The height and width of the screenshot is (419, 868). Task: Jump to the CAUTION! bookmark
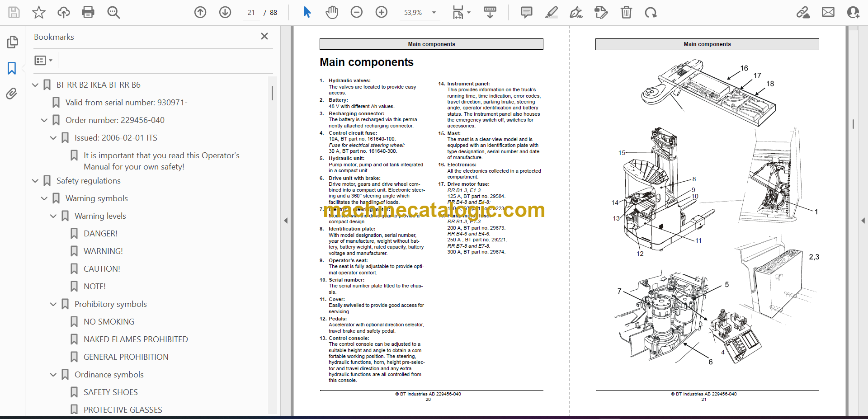pyautogui.click(x=102, y=269)
